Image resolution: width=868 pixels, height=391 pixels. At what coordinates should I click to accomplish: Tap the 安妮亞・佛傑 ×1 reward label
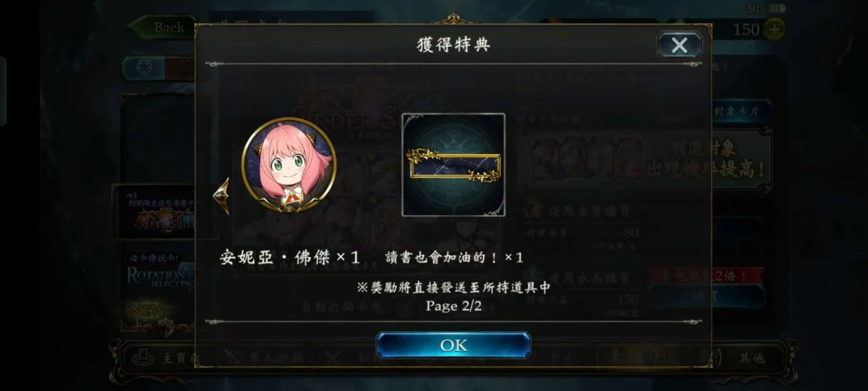(290, 258)
